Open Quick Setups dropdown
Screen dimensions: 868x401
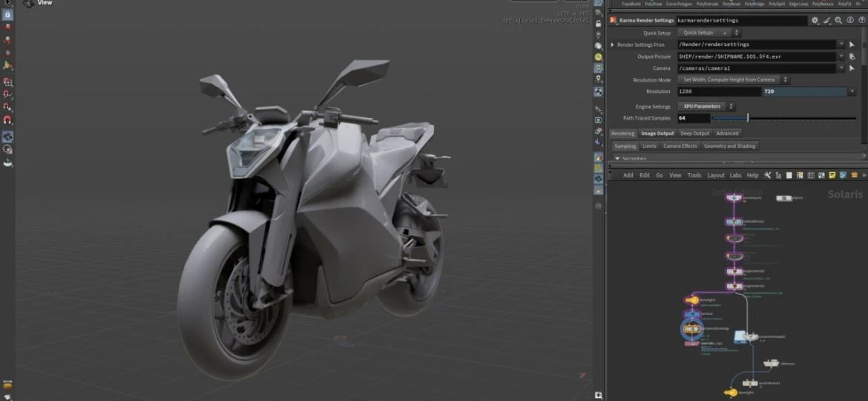point(708,33)
